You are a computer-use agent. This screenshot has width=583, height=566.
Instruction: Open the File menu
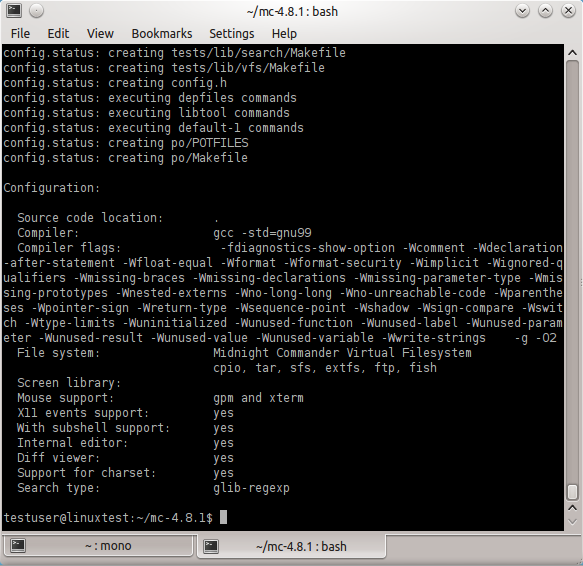click(20, 34)
